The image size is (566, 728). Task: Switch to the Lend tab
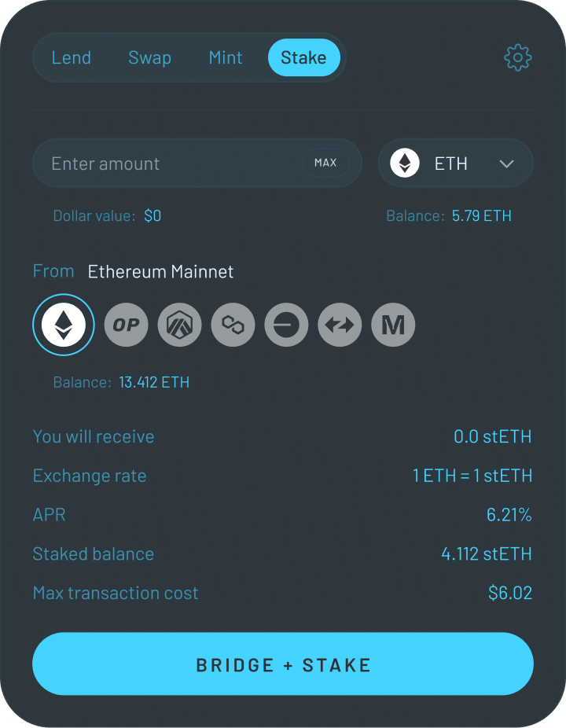pos(72,57)
